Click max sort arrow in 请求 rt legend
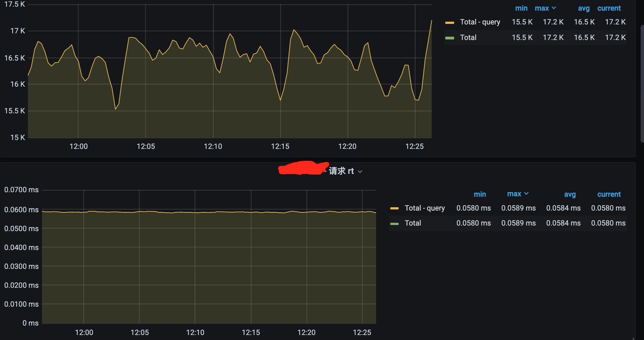644x340 pixels. (526, 194)
